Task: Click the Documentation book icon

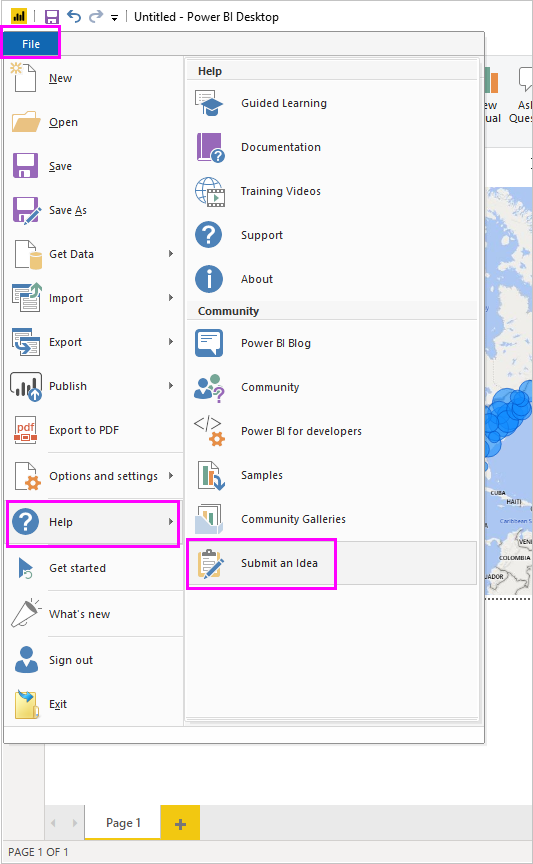Action: pyautogui.click(x=211, y=148)
